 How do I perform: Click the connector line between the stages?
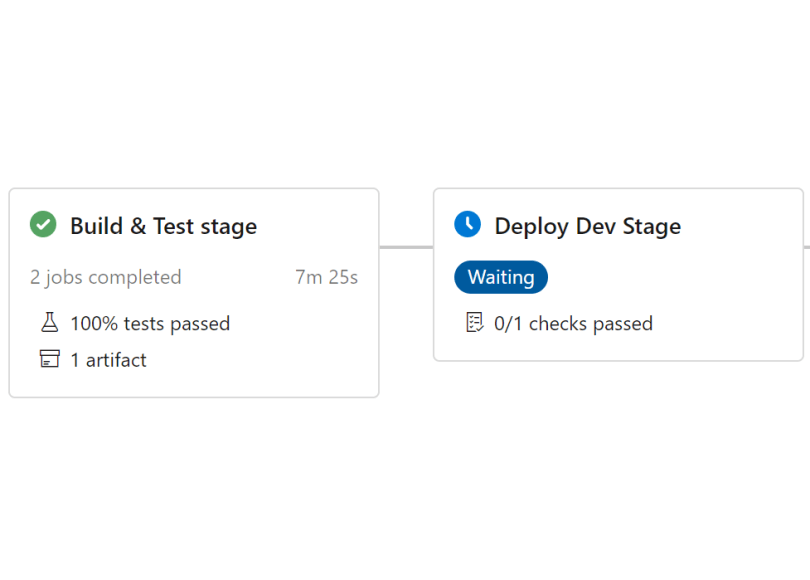point(406,246)
